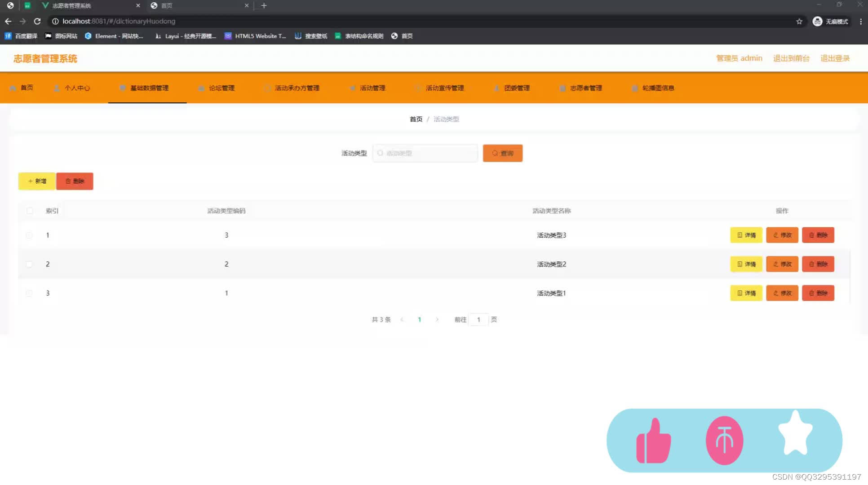Screen dimensions: 868x485
Task: Reload the page with the refresh icon
Action: coord(37,21)
